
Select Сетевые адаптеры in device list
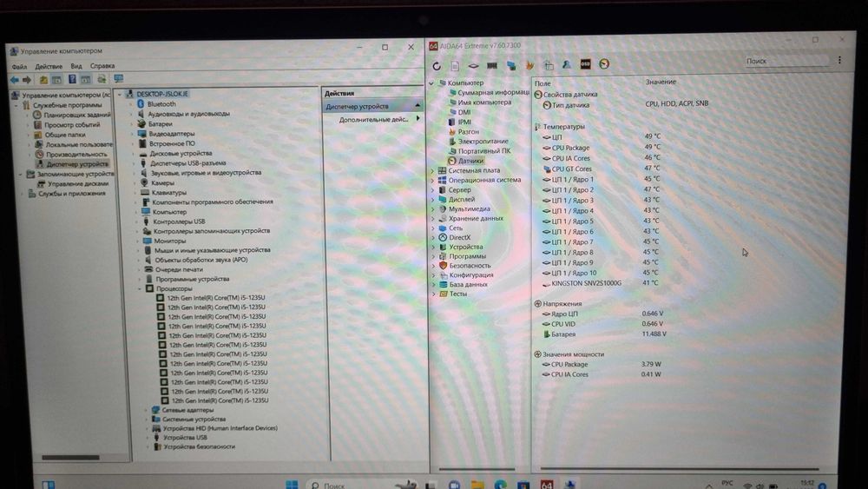point(187,410)
